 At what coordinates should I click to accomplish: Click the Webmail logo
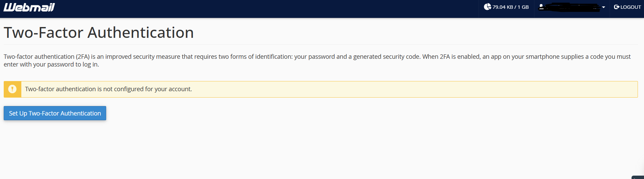coord(29,7)
